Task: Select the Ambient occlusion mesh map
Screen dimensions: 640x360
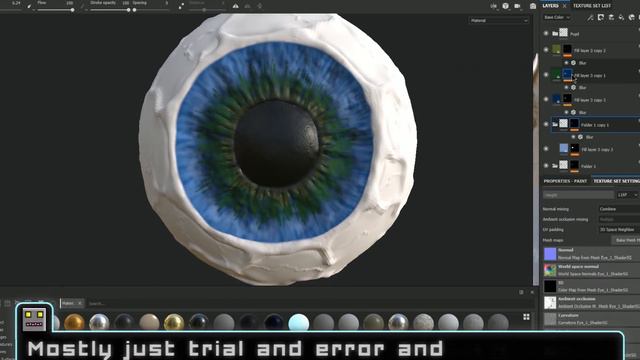Action: tap(592, 302)
